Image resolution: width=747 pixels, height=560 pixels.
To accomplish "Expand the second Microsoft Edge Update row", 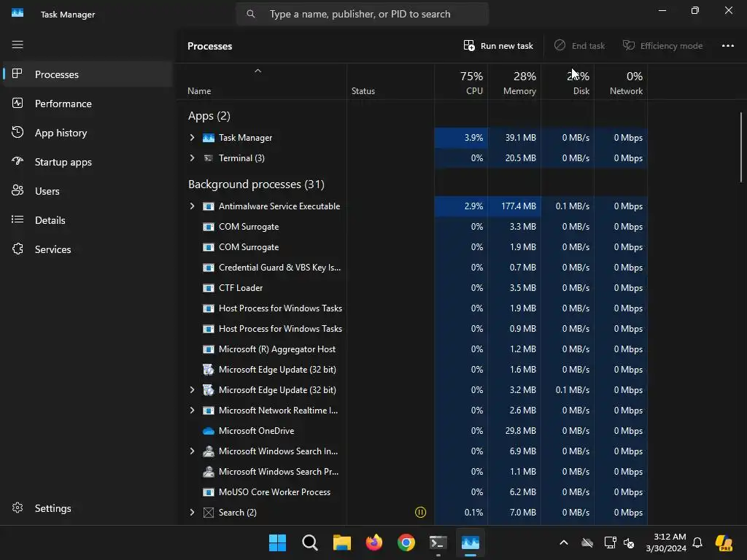I will (x=192, y=390).
